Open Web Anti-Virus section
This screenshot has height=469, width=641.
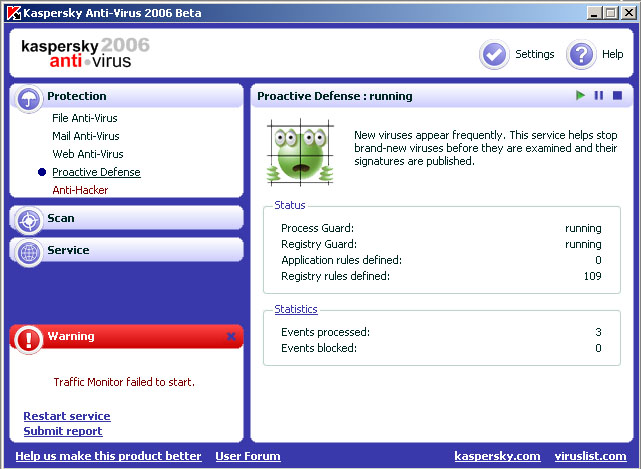point(88,154)
